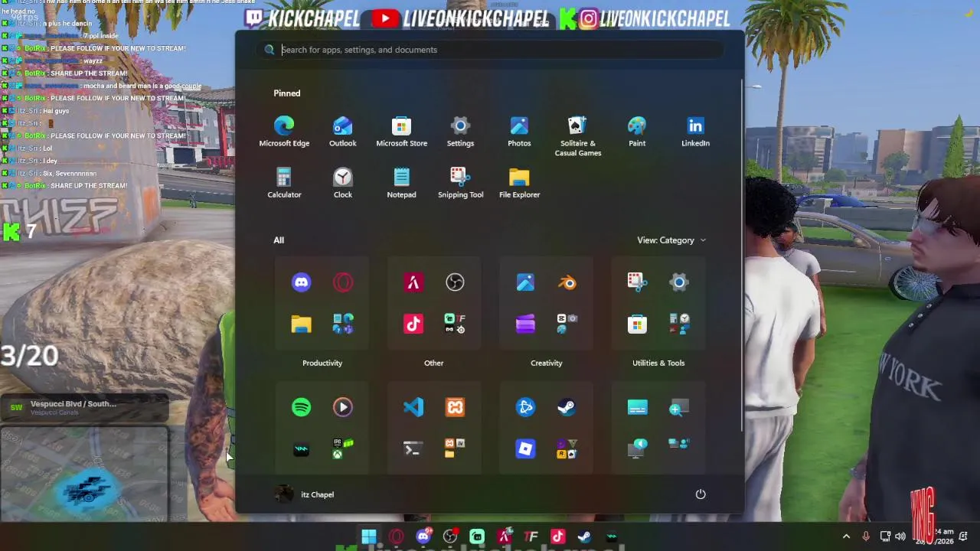The image size is (980, 551).
Task: Open the Kick app on the taskbar
Action: coord(477,536)
